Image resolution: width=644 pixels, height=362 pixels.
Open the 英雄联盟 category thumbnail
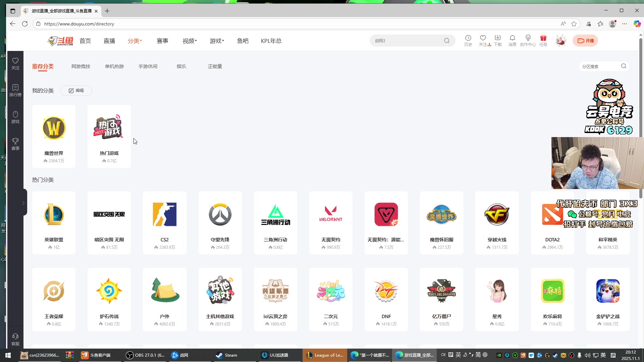point(54,215)
